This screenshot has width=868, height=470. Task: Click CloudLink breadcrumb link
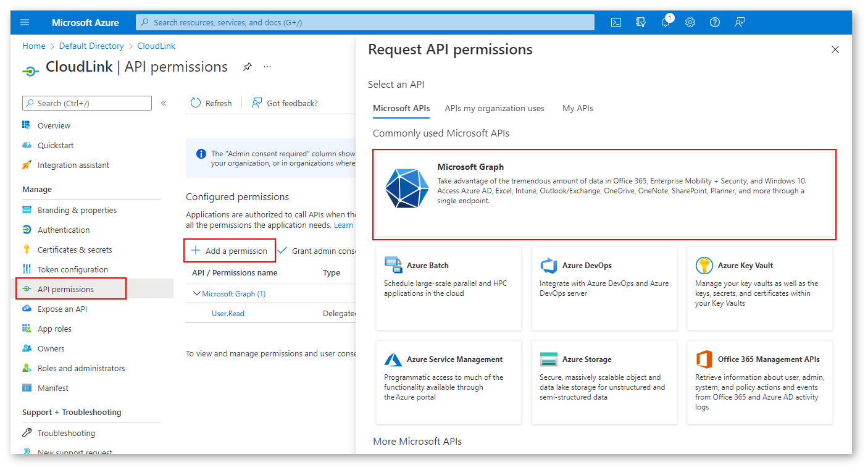click(x=156, y=46)
